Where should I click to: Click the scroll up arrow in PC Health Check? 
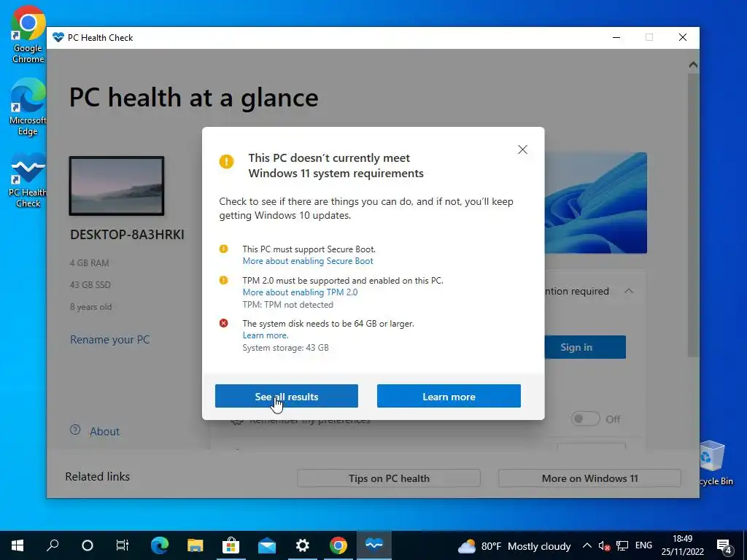tap(693, 65)
